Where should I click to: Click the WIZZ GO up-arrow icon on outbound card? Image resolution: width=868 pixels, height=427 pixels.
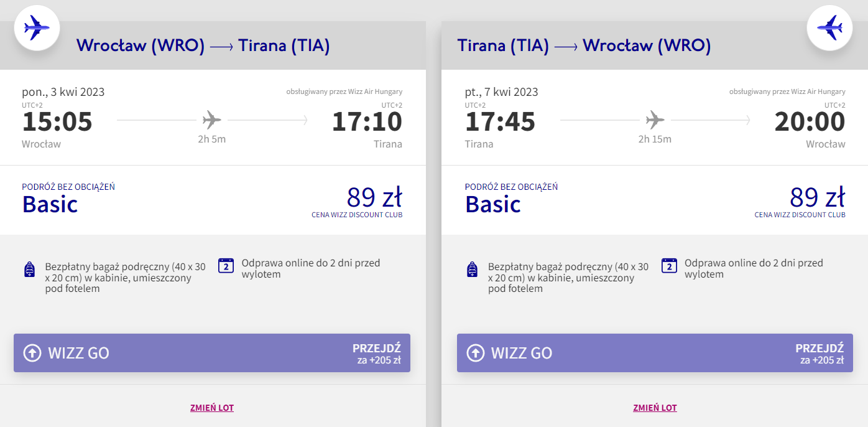coord(32,353)
